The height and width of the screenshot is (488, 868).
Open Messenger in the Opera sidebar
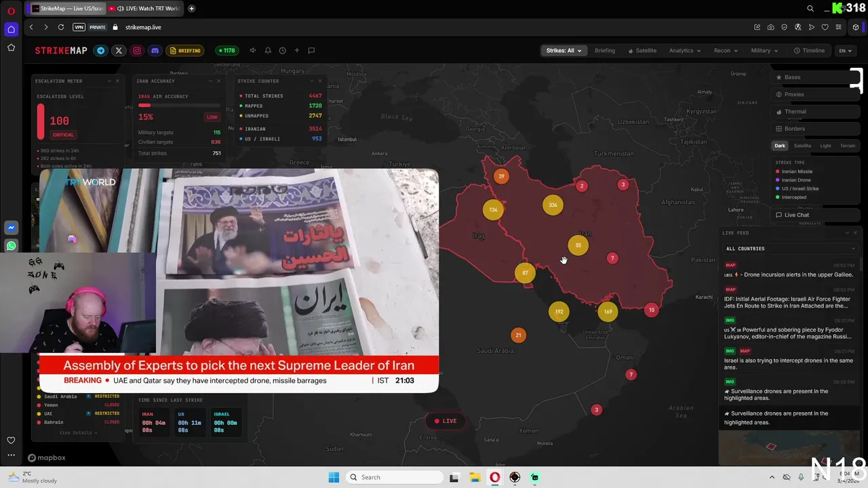tap(11, 228)
